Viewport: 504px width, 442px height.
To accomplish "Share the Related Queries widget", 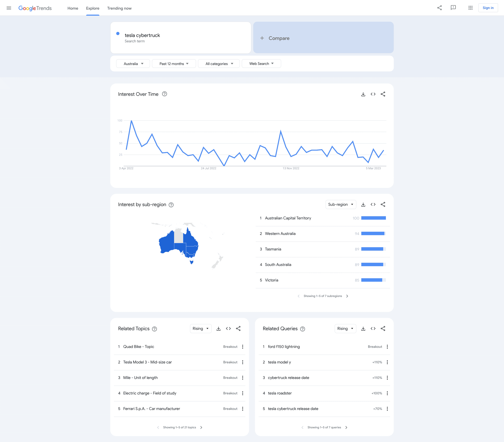I will [383, 329].
